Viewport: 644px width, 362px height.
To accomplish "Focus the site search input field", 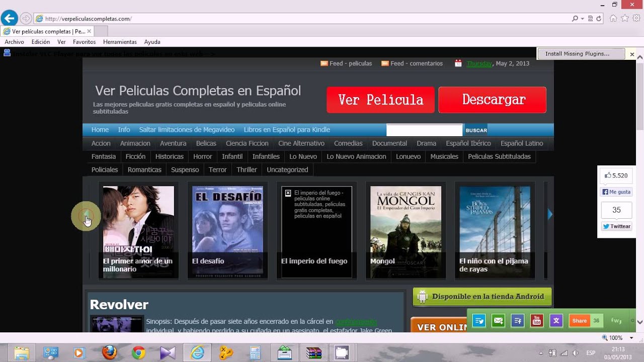I will (x=424, y=130).
